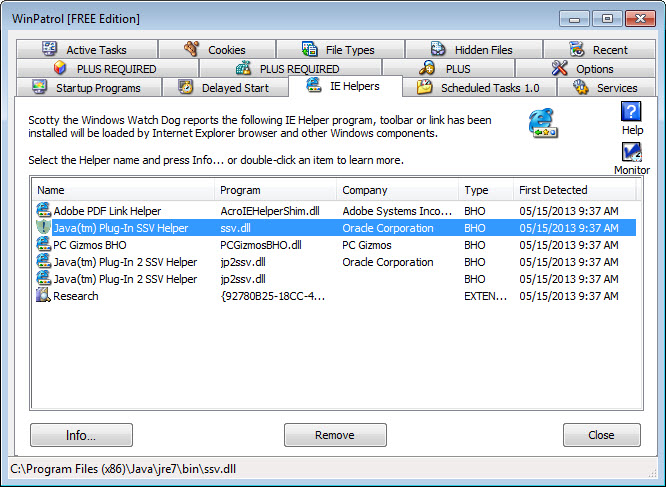Switch to the Active Tasks tab

(x=87, y=49)
